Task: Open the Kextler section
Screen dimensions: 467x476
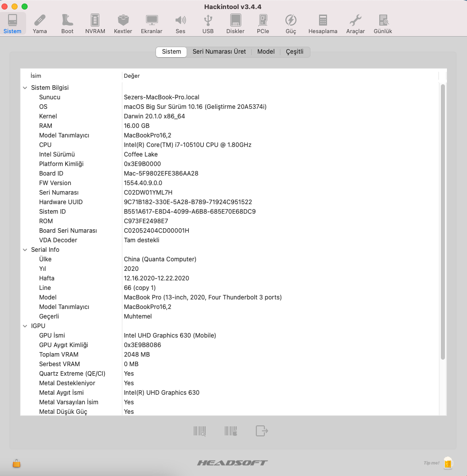Action: pyautogui.click(x=123, y=24)
